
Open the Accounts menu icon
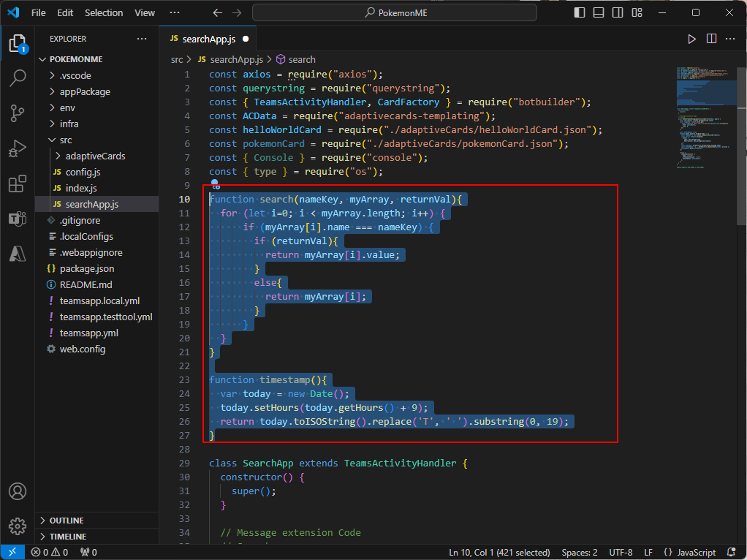[18, 491]
